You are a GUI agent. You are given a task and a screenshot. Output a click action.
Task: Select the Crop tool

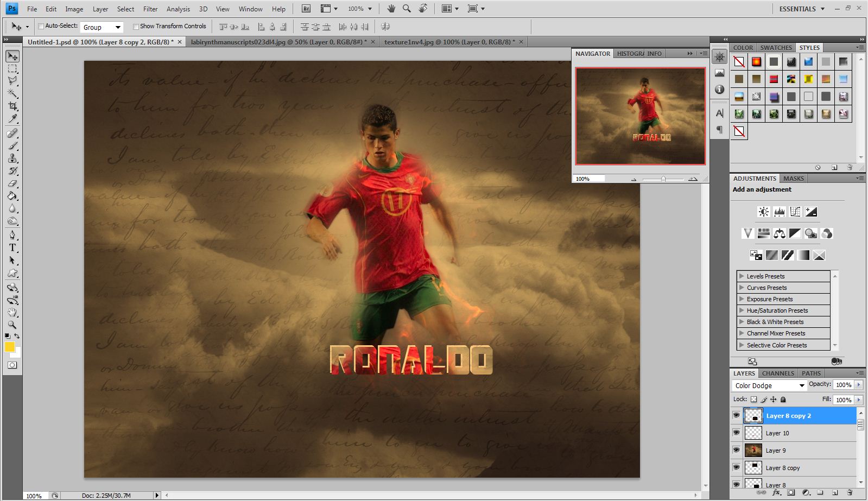(12, 106)
